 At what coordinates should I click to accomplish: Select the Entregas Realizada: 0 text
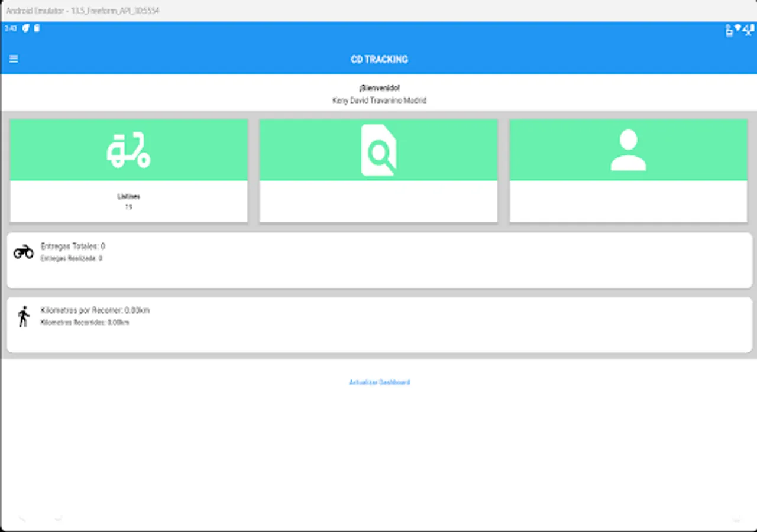click(x=70, y=258)
